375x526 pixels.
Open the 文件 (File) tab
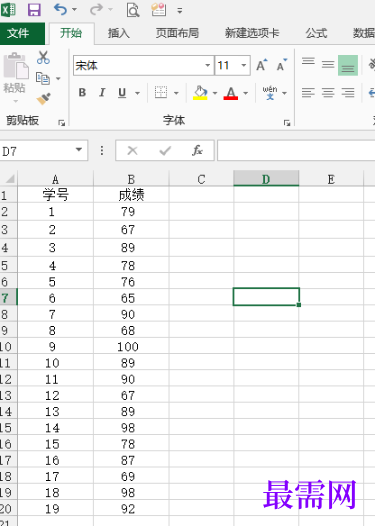pos(18,33)
